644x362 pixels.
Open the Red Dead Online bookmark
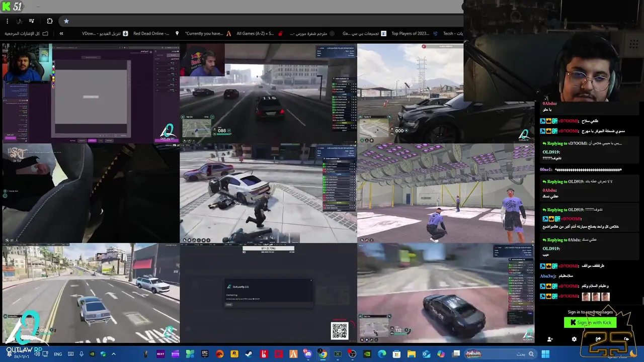pyautogui.click(x=155, y=33)
